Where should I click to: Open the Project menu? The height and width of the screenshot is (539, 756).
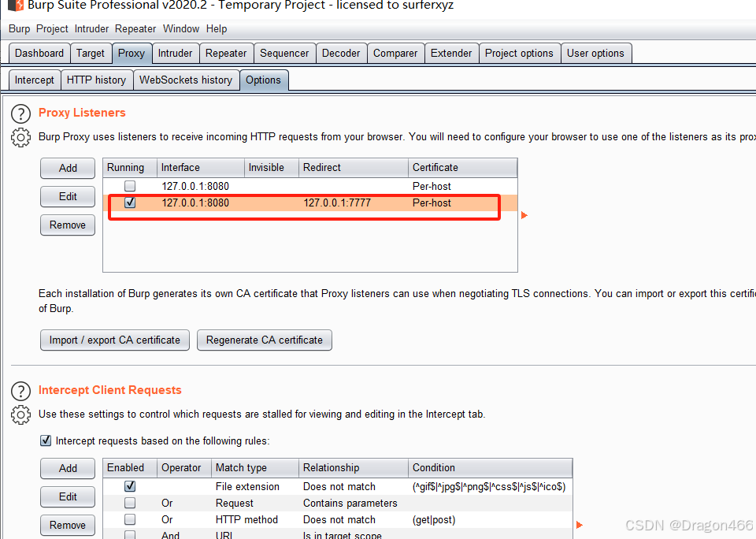[52, 29]
